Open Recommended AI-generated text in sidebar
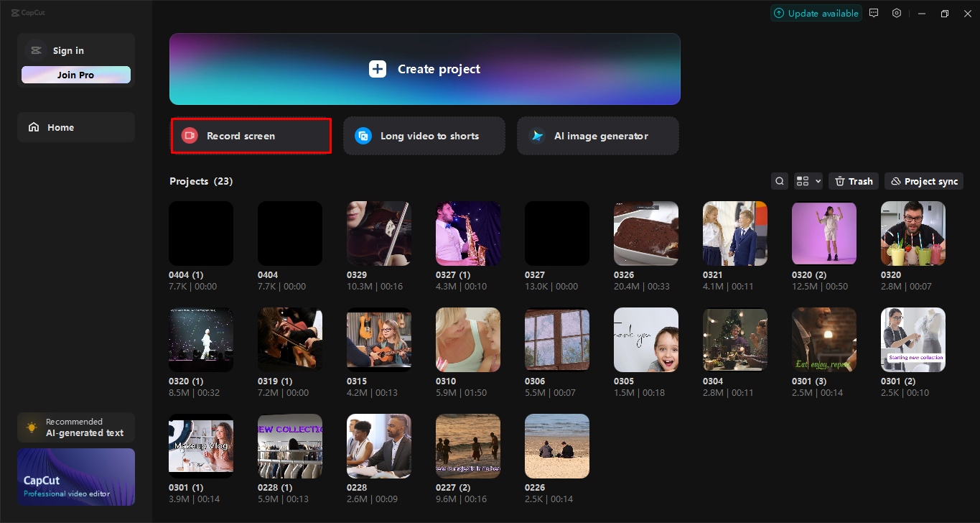 tap(75, 427)
